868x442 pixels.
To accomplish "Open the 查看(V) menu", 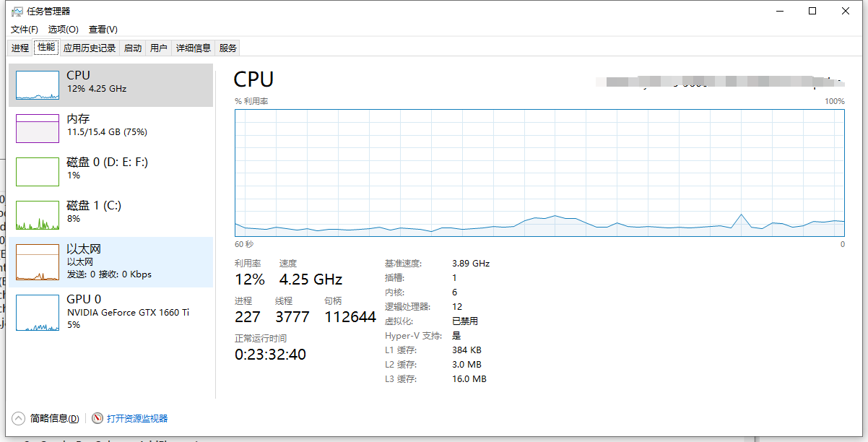I will 103,30.
